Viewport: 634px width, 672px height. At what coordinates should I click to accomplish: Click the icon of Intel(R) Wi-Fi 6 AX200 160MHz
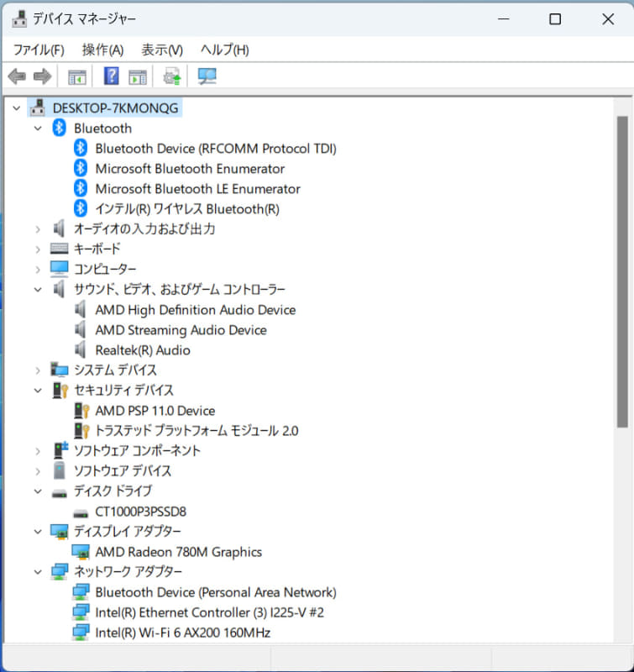pos(81,633)
